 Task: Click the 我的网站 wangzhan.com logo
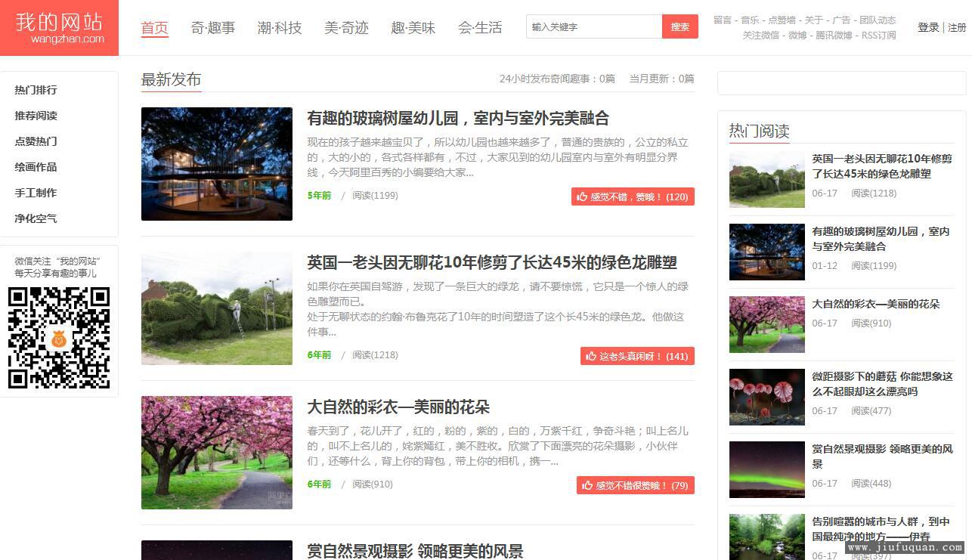tap(59, 28)
